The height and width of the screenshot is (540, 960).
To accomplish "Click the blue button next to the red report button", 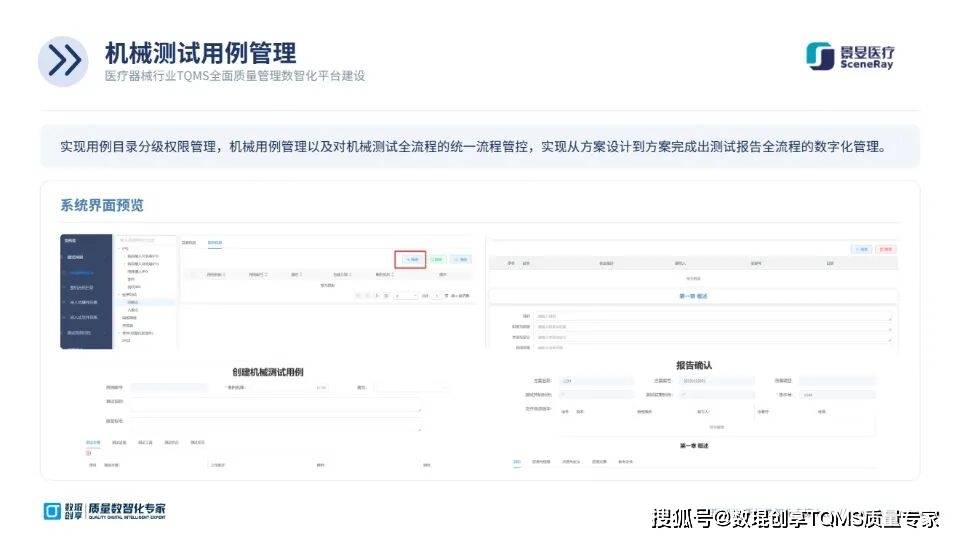I will pos(862,249).
